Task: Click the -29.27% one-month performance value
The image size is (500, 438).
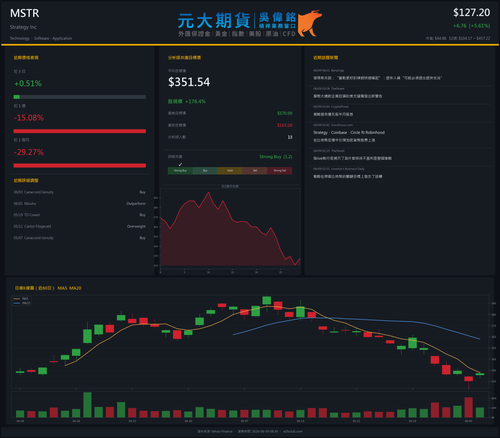Action: point(29,152)
